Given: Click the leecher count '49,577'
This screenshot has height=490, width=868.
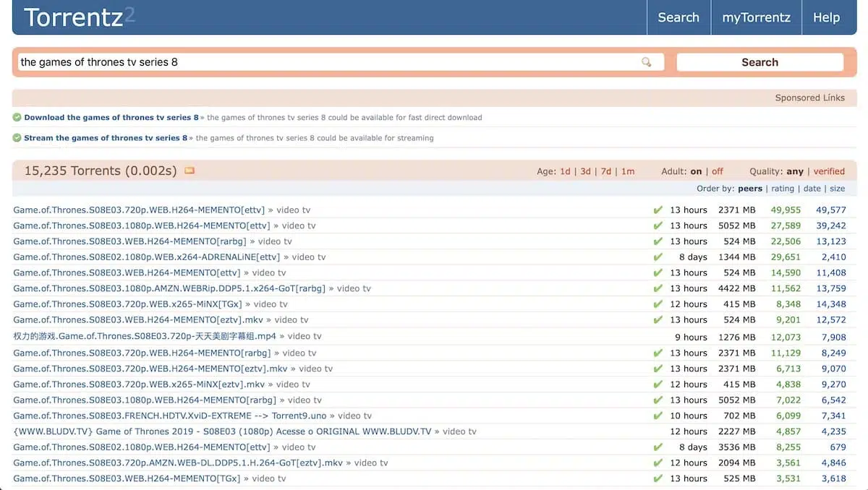Looking at the screenshot, I should (831, 210).
